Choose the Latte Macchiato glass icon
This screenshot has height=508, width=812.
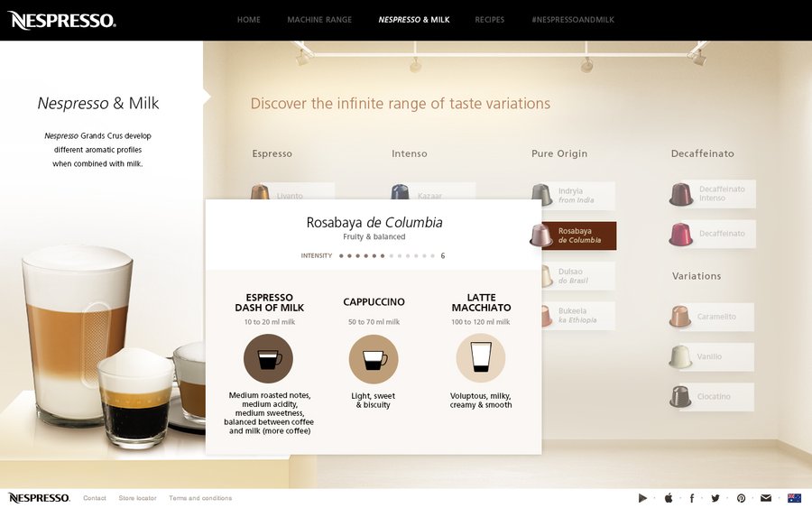coord(481,358)
